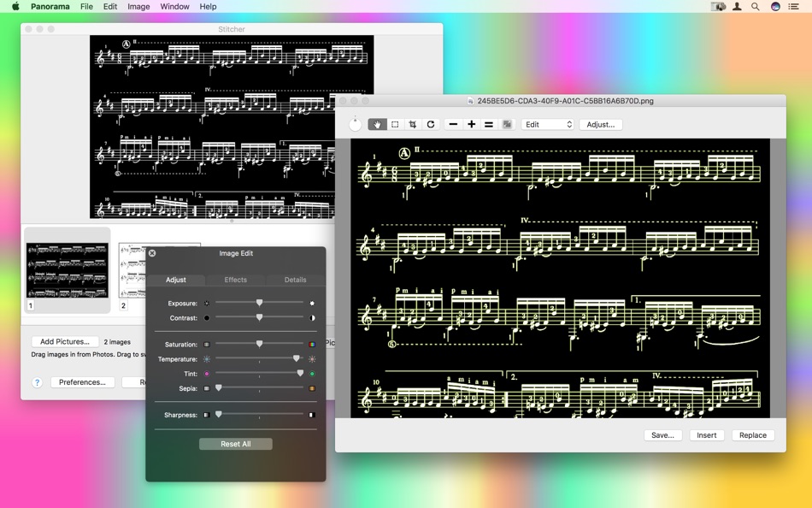Image resolution: width=812 pixels, height=508 pixels.
Task: Select the hand pan tool in the editor toolbar
Action: click(378, 124)
